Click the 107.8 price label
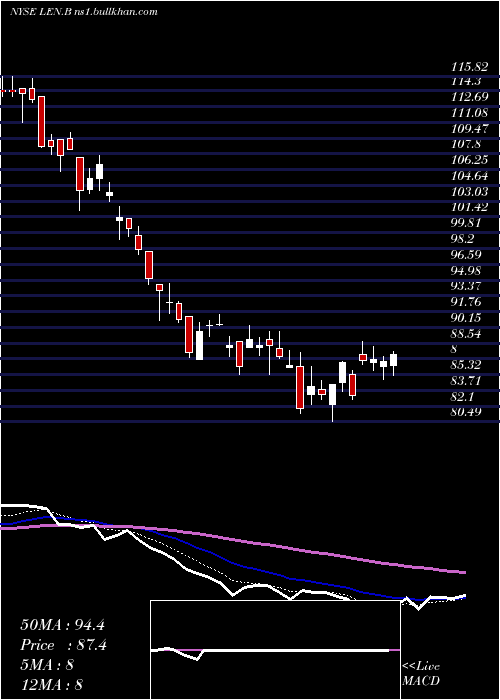The height and width of the screenshot is (700, 500). 466,144
